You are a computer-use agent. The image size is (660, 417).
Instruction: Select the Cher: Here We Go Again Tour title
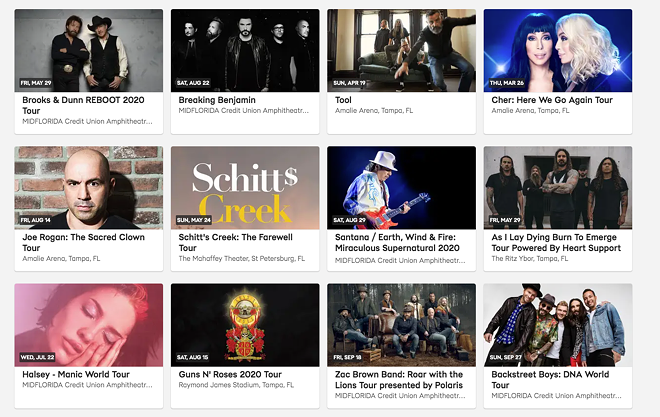pos(552,100)
